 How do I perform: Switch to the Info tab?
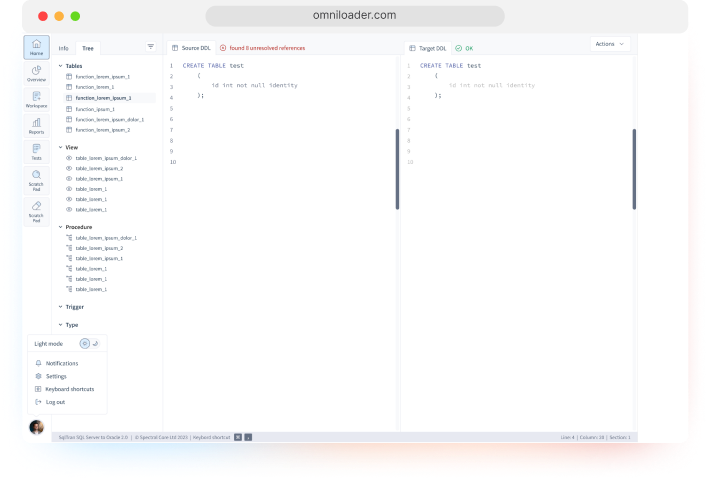[x=64, y=48]
